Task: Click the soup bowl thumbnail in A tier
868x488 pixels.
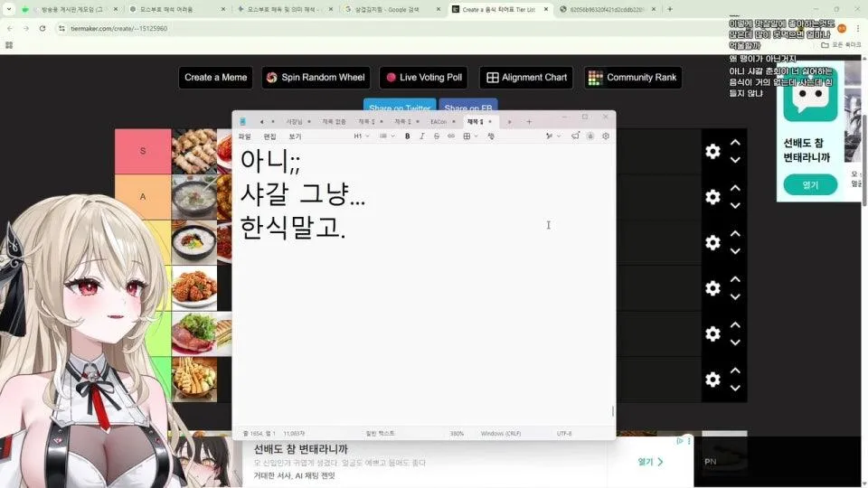Action: (193, 197)
